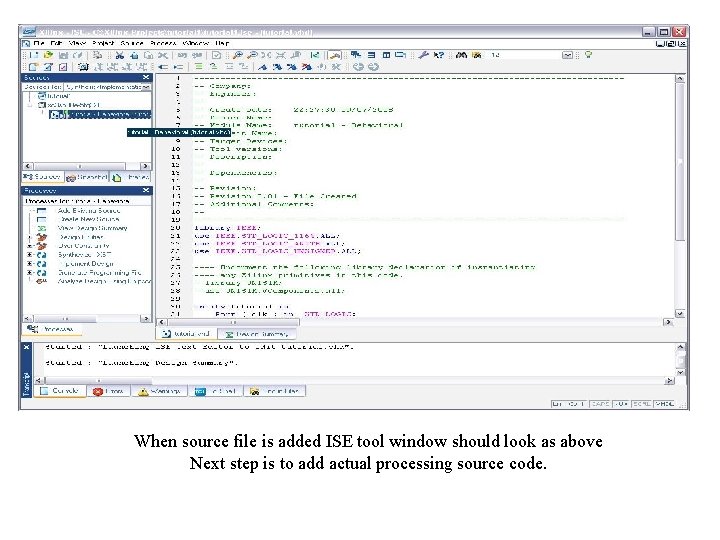
Task: Select Add Existing Source process
Action: pos(89,210)
